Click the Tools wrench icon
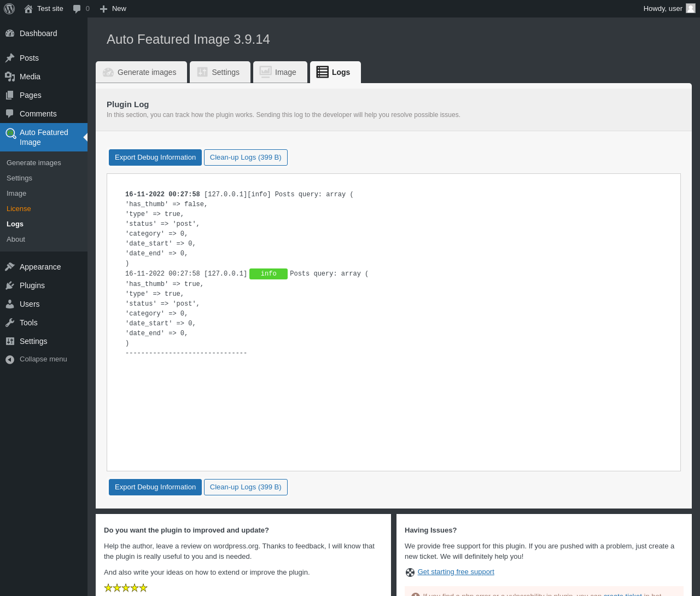 point(10,323)
